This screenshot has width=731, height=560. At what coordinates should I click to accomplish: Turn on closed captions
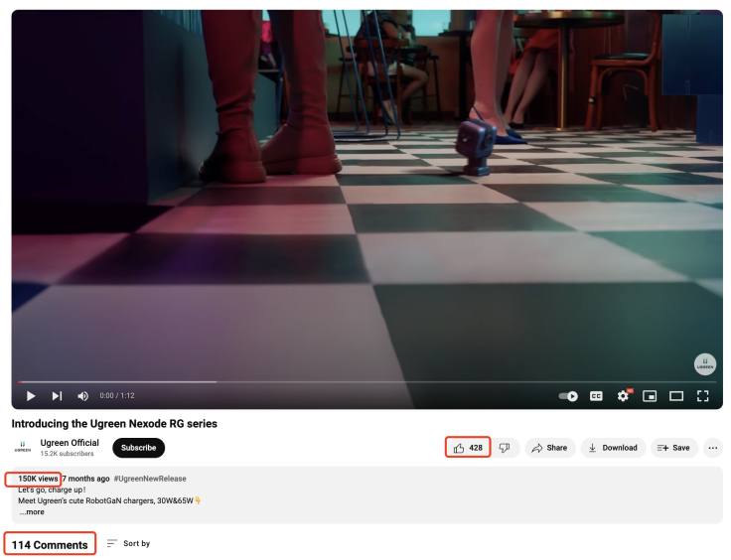[x=596, y=396]
